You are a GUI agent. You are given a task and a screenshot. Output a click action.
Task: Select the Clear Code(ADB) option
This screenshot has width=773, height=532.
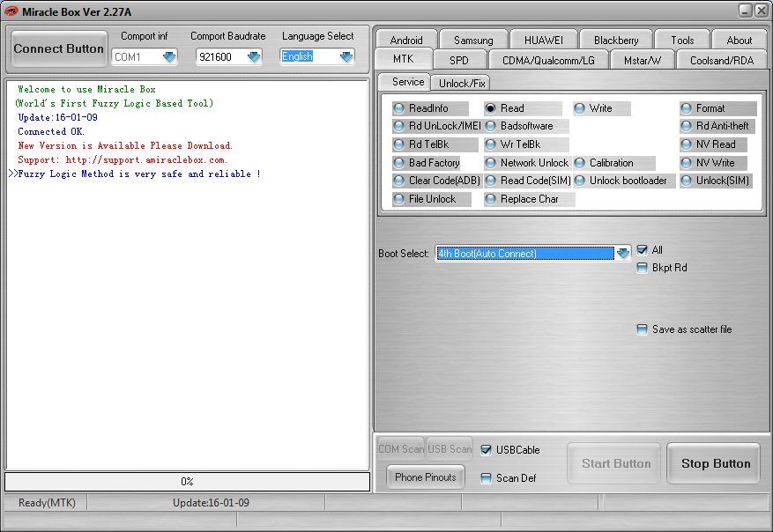click(x=437, y=181)
